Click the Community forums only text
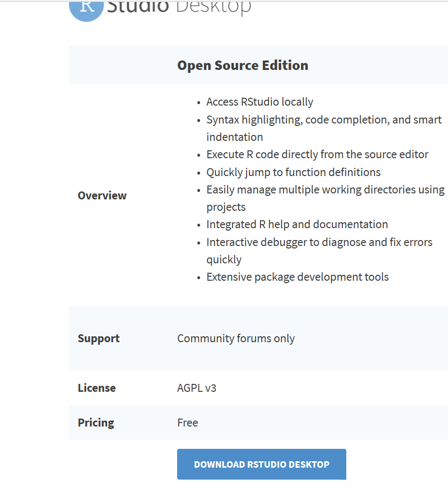The height and width of the screenshot is (491, 448). coord(236,338)
